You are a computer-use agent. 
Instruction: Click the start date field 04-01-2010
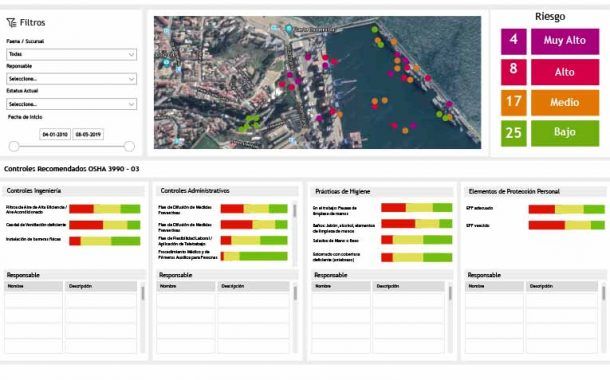[x=55, y=134]
